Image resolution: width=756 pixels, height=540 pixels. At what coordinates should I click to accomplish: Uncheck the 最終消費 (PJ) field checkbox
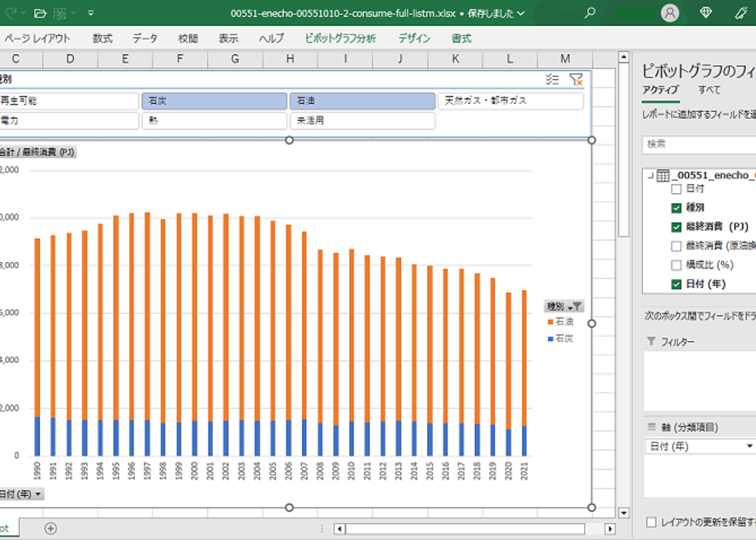tap(676, 227)
